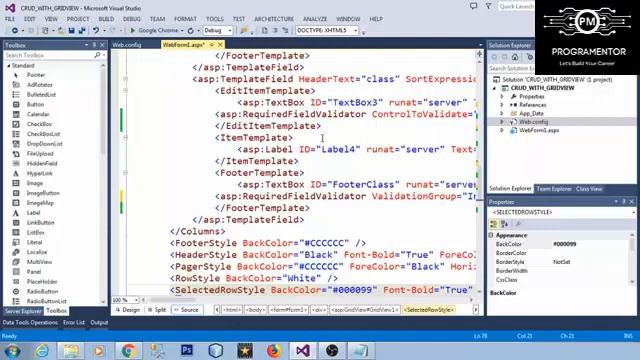Open Photoshop from the taskbar

[x=187, y=351]
